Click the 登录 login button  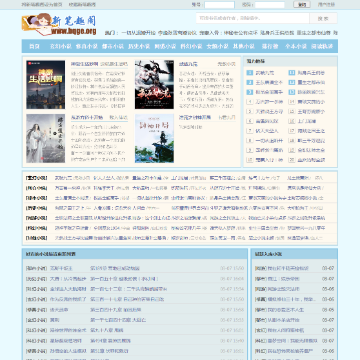point(302,5)
